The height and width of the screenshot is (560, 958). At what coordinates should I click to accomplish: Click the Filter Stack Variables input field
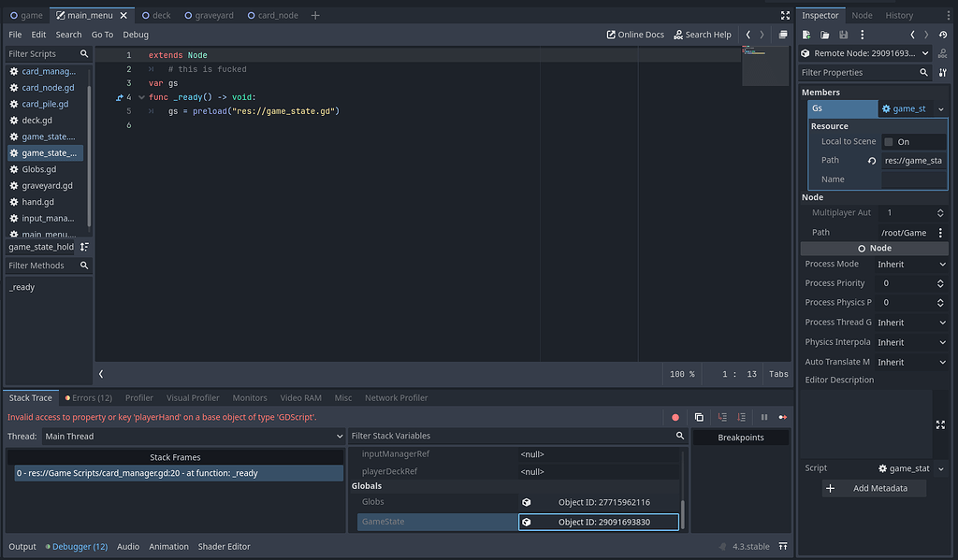[515, 436]
